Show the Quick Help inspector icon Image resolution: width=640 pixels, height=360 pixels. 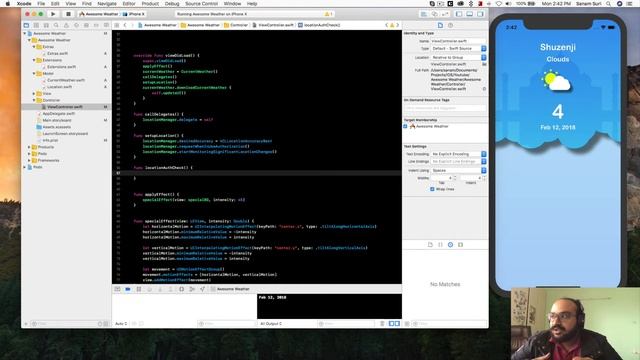click(450, 25)
